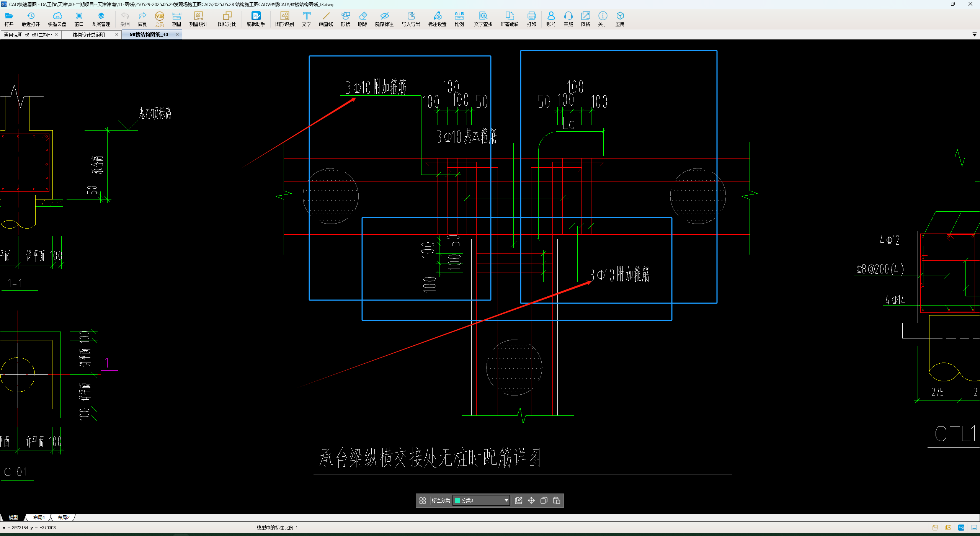This screenshot has width=980, height=536.
Task: Toggle 隐藏标注 hide annotations
Action: (384, 19)
